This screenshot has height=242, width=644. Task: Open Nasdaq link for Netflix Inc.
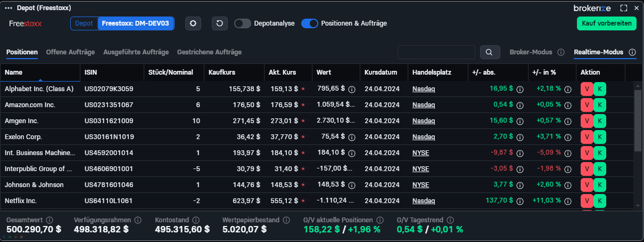(424, 201)
